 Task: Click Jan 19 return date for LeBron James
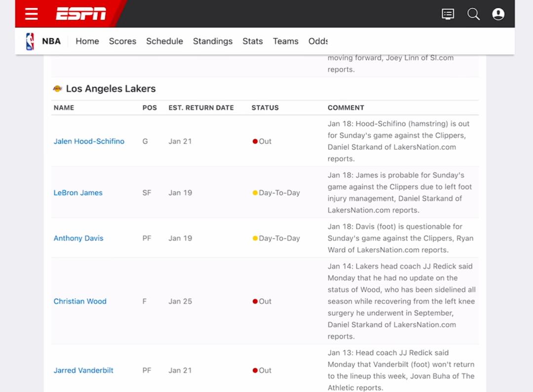click(180, 193)
